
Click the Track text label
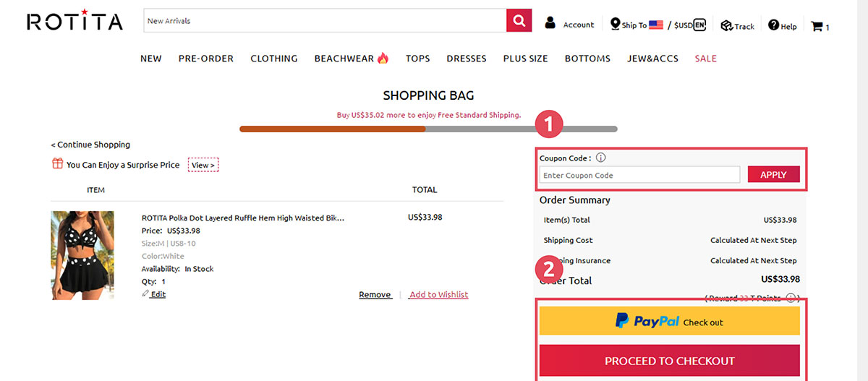coord(744,27)
